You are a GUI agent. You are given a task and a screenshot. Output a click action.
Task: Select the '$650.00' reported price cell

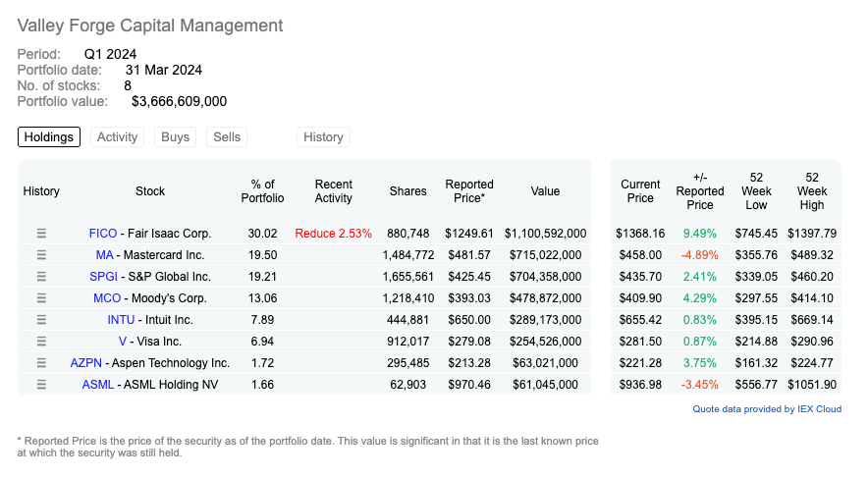tap(469, 320)
